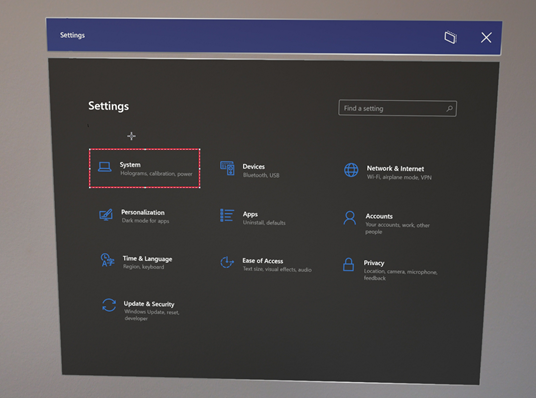Click 'Location, camera, microphone, feedback' text
The width and height of the screenshot is (536, 398).
pos(400,275)
